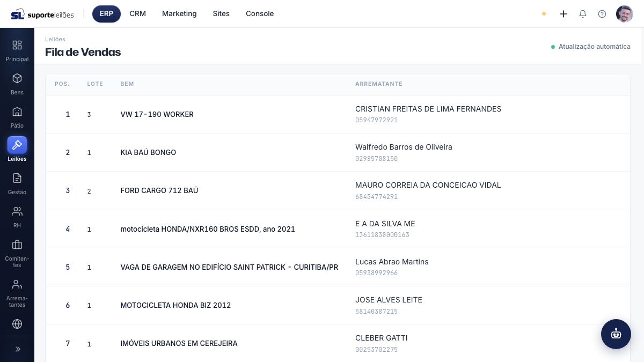The height and width of the screenshot is (362, 644).
Task: Click the globe icon in sidebar
Action: click(17, 324)
